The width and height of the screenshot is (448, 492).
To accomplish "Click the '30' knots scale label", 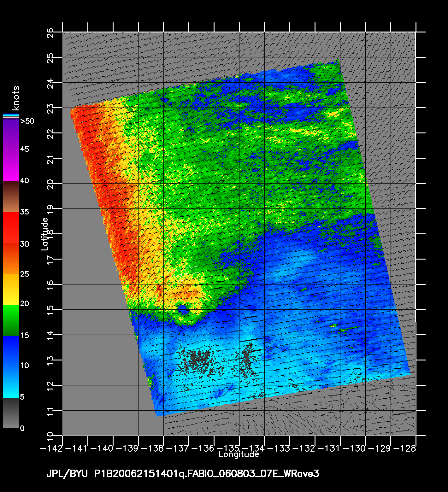I will [x=25, y=244].
